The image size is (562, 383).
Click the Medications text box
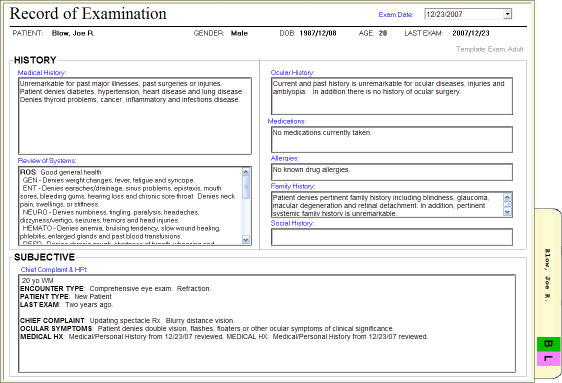[392, 139]
